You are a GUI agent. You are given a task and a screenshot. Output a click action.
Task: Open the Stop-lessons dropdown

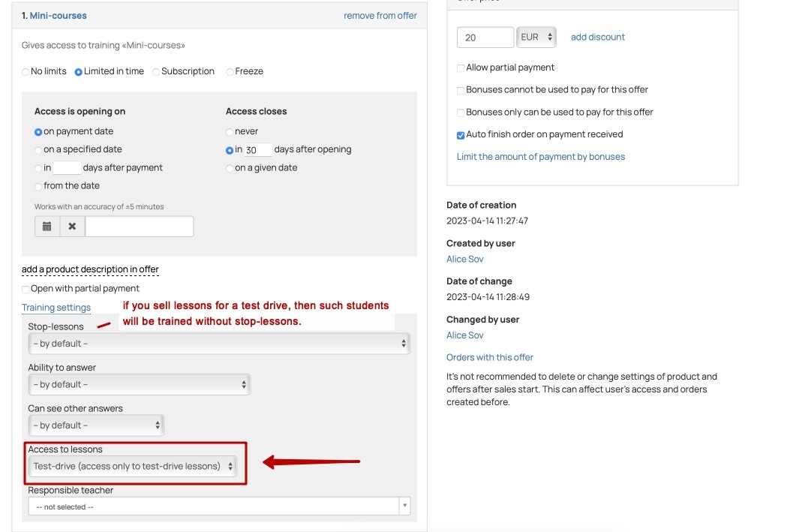(x=219, y=344)
